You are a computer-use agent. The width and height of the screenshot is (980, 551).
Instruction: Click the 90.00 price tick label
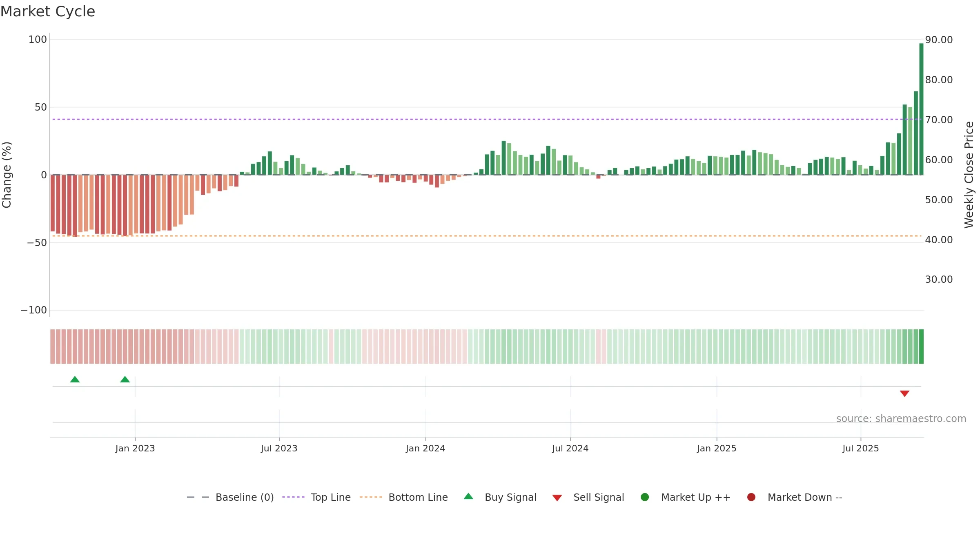point(939,40)
